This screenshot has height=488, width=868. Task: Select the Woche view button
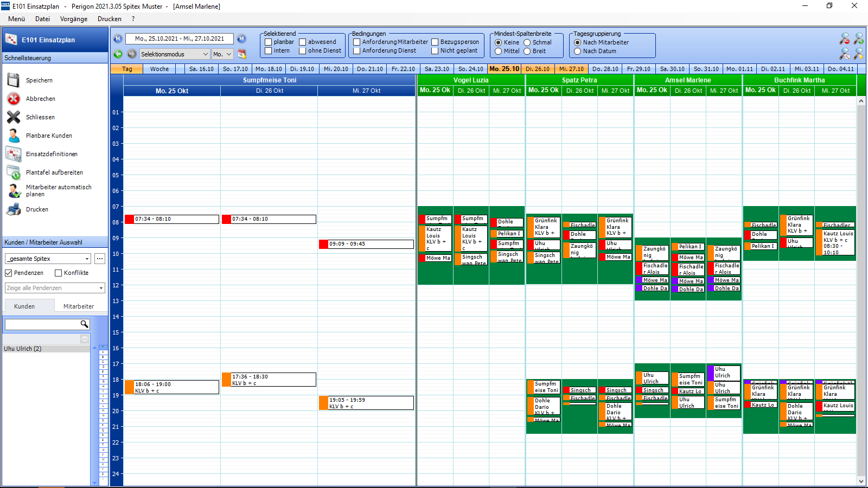click(x=159, y=69)
